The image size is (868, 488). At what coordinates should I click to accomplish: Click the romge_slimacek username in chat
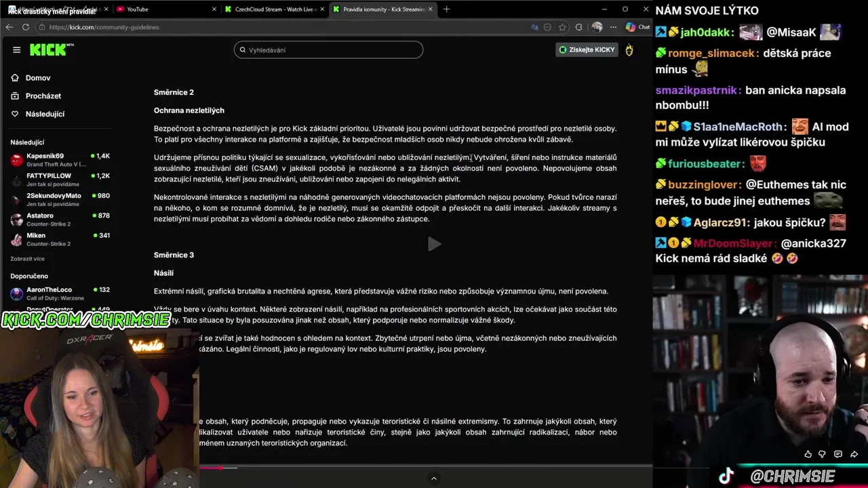point(713,53)
